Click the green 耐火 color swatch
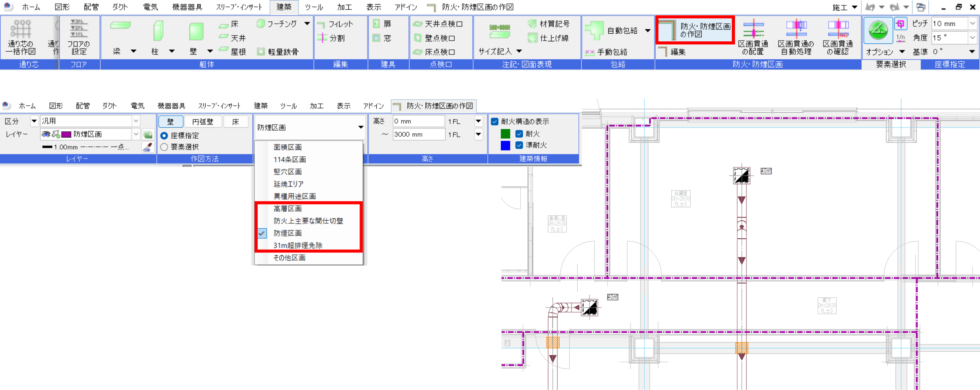The image size is (980, 390). click(505, 134)
